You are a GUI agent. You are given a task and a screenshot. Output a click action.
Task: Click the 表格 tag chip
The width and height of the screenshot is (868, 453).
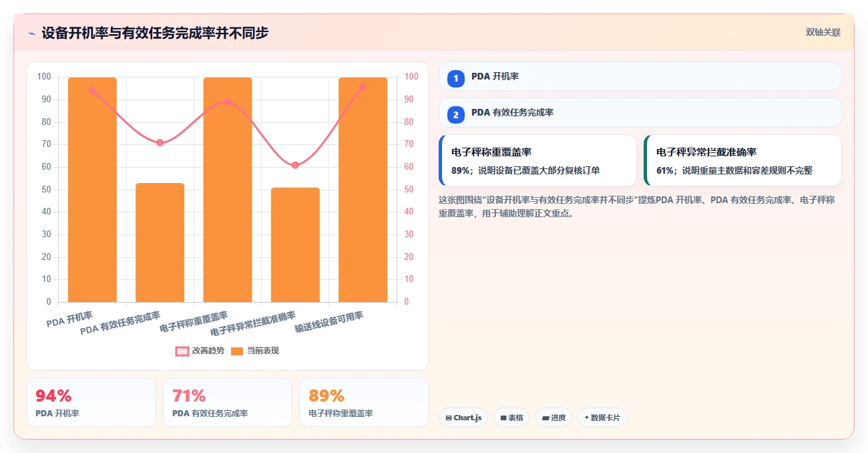[511, 418]
